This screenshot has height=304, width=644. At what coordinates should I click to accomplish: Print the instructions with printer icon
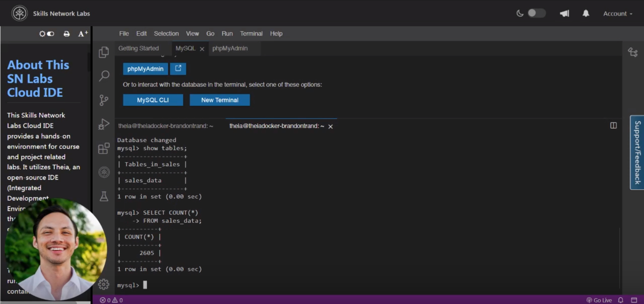click(x=66, y=34)
